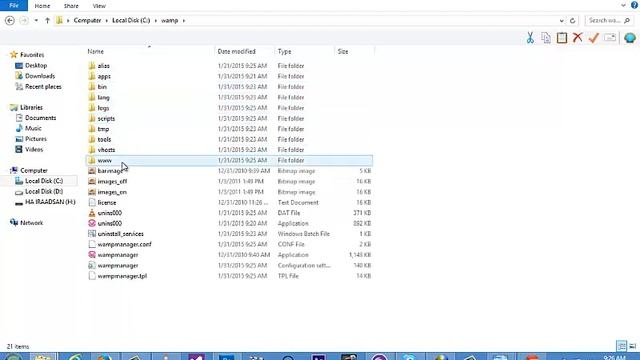This screenshot has height=360, width=640.
Task: Expand the breadcrumb arrow after Computer
Action: coord(107,20)
